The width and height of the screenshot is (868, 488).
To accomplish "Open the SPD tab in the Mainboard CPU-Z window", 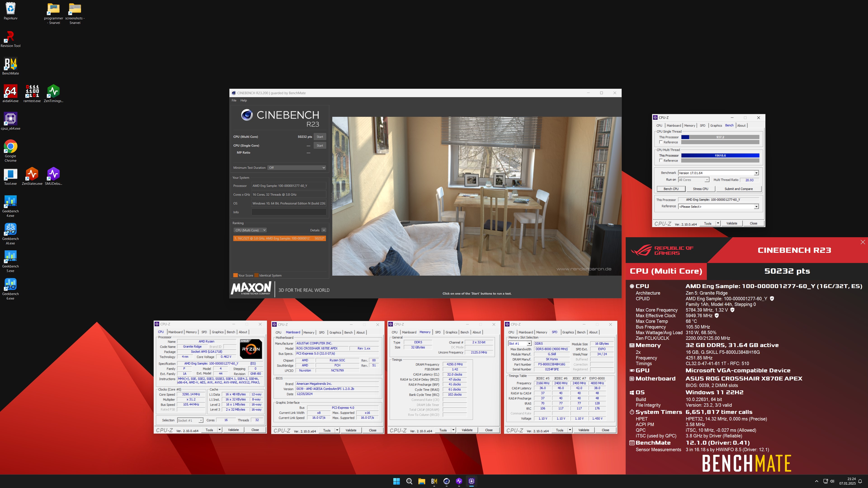I will tap(321, 332).
